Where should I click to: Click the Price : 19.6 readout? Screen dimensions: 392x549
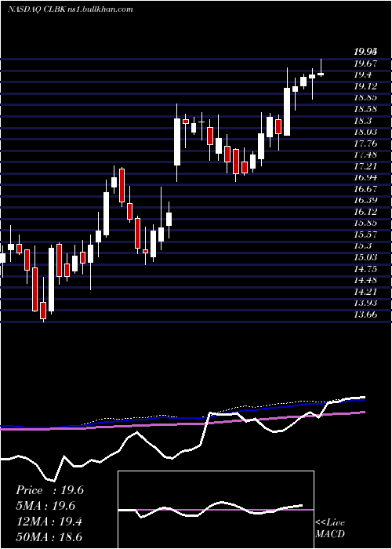click(49, 490)
